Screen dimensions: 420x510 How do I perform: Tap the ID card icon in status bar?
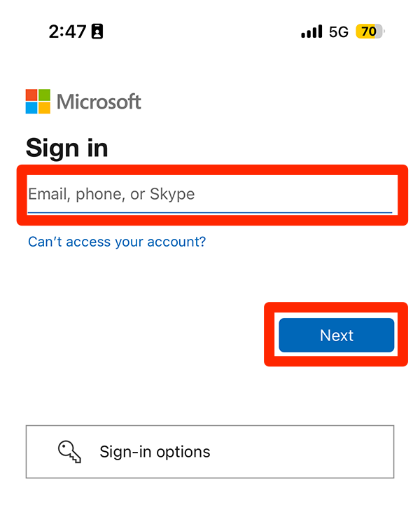(97, 32)
